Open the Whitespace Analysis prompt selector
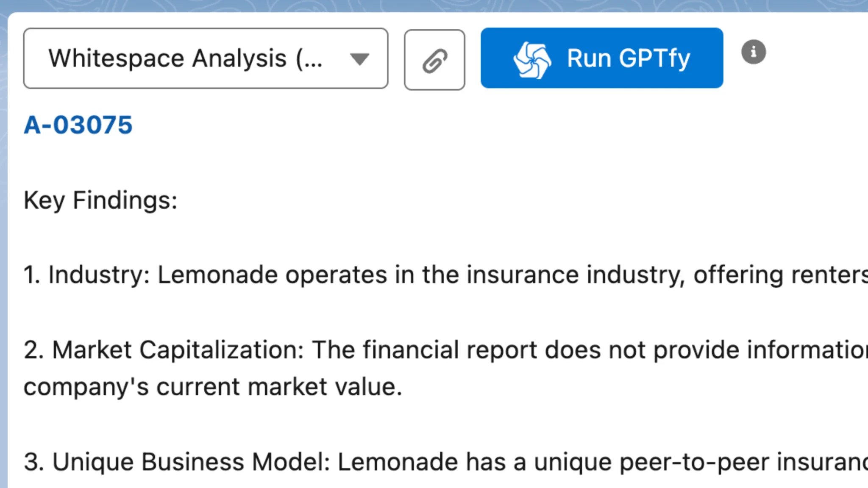The image size is (868, 488). (x=206, y=58)
